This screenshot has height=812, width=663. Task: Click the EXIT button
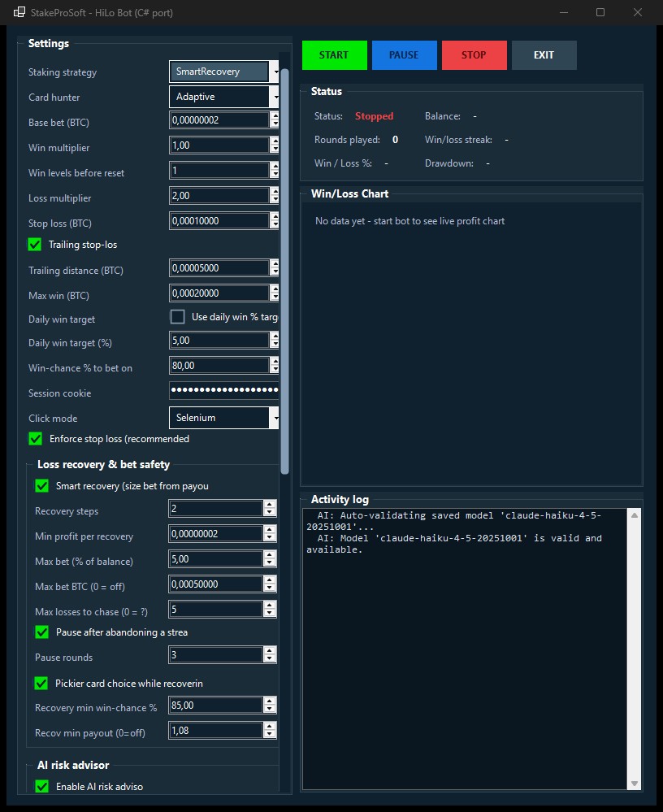click(544, 55)
